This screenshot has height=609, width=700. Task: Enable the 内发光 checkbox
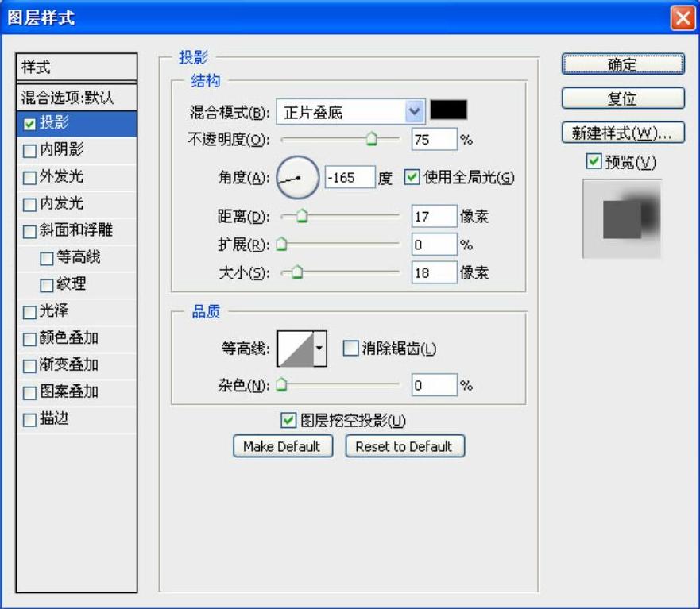tap(29, 204)
